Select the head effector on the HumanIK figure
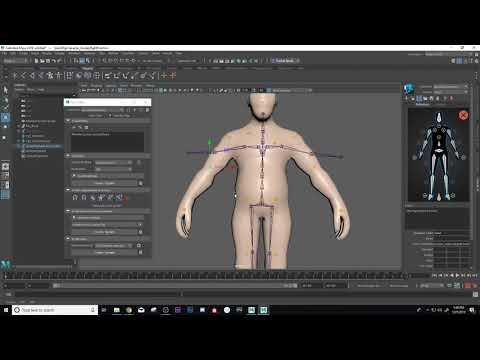Viewport: 480px width, 360px height. [439, 117]
